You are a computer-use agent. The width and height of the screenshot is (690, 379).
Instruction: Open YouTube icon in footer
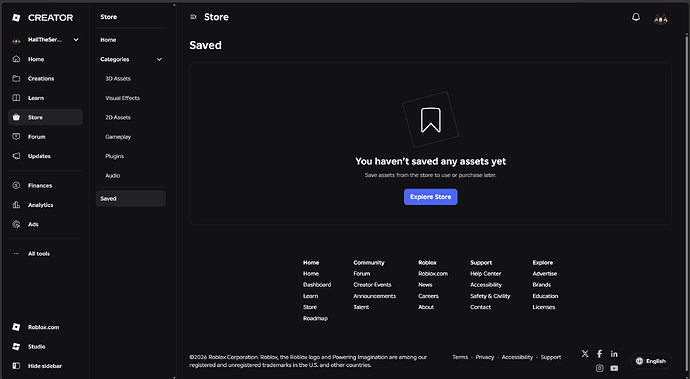tap(614, 368)
